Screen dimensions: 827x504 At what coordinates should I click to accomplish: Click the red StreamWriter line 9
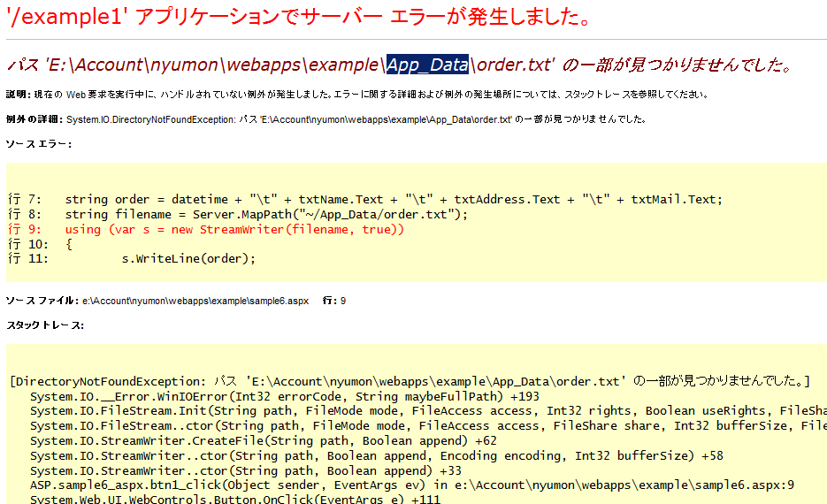pyautogui.click(x=234, y=229)
